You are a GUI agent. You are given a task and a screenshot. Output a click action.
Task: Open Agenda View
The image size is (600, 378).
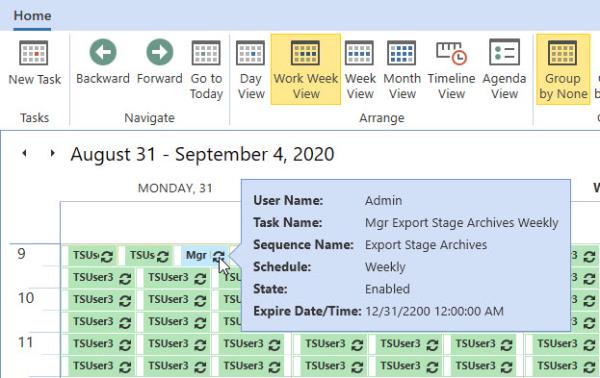(x=504, y=52)
